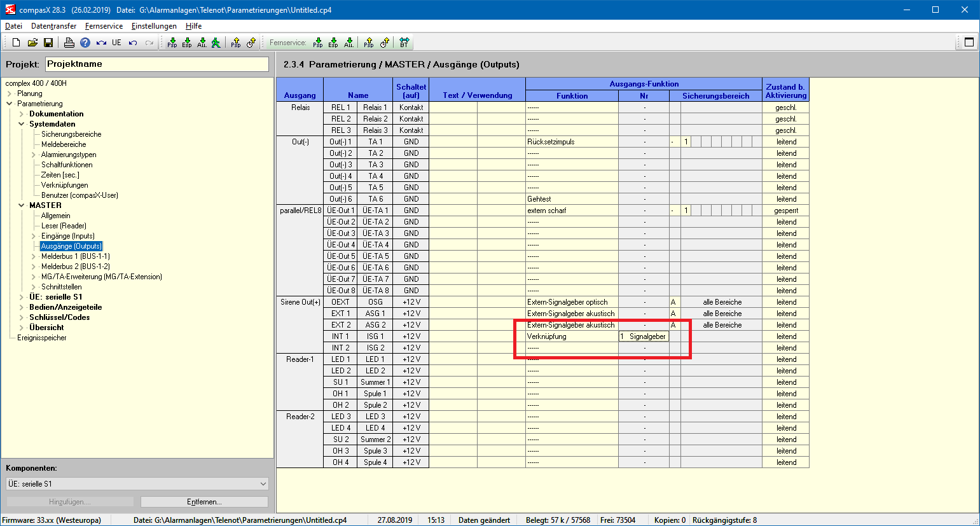Open the Komponenten dropdown list
The width and height of the screenshot is (980, 526).
263,484
